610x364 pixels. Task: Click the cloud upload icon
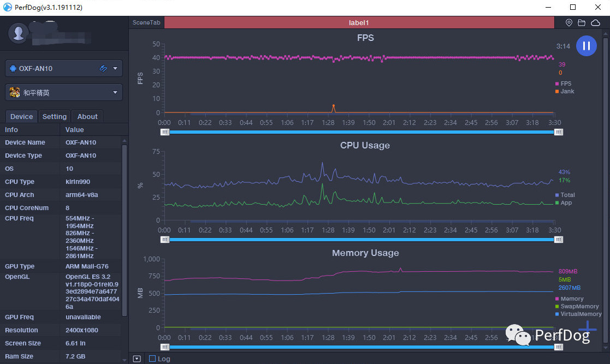pyautogui.click(x=595, y=23)
